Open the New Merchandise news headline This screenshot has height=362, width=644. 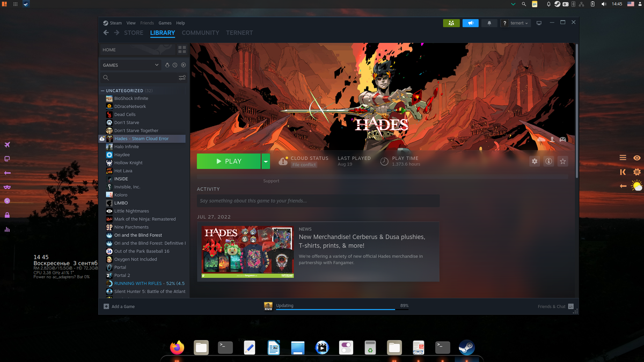point(362,241)
